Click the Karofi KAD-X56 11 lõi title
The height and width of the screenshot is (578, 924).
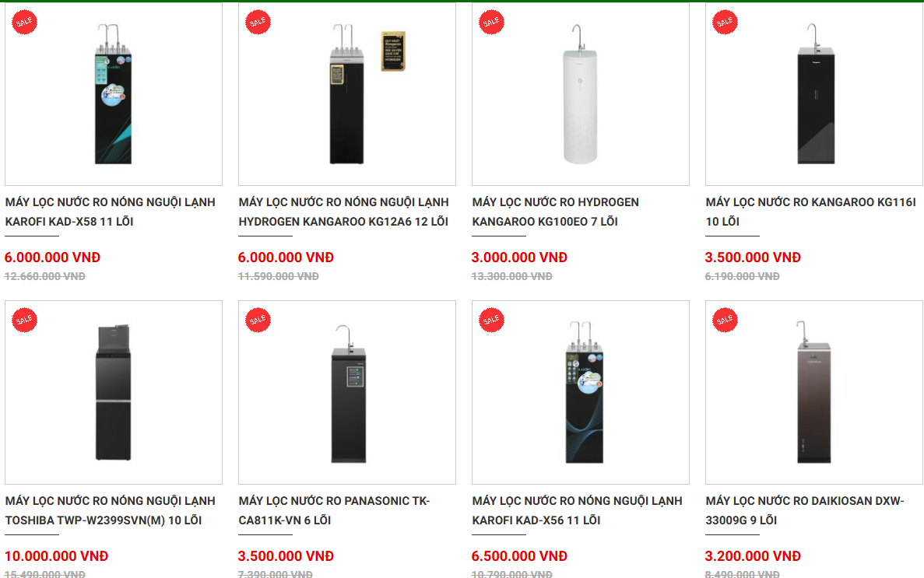(577, 510)
